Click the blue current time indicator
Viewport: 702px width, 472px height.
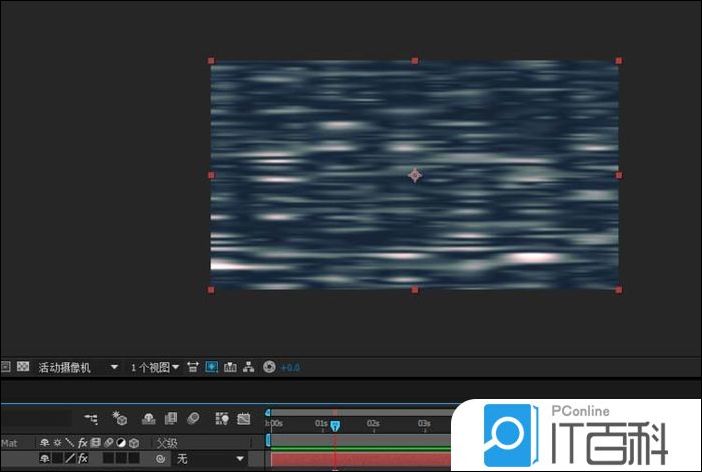tap(335, 425)
